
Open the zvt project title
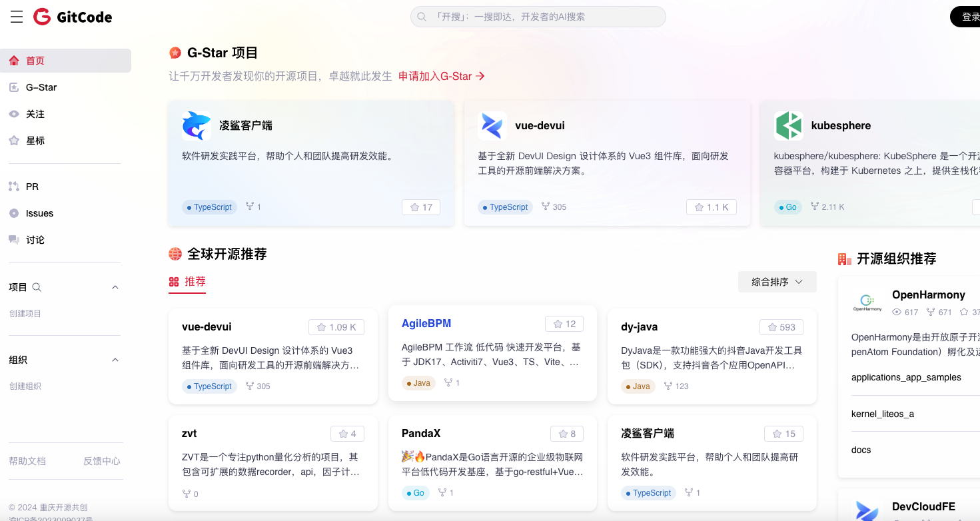point(189,433)
